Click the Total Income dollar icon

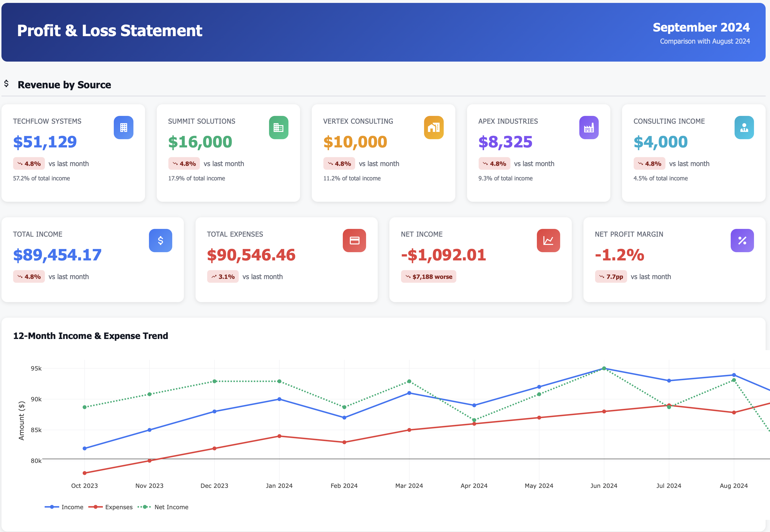click(x=160, y=240)
